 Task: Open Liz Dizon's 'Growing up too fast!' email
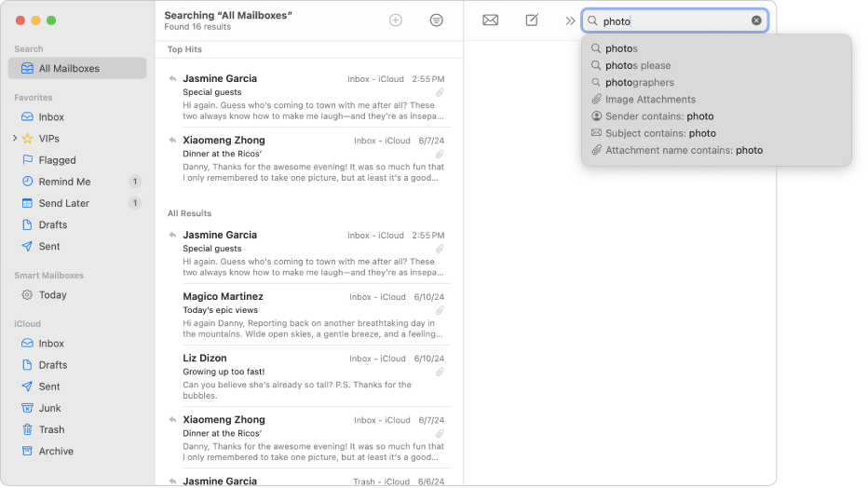click(x=307, y=371)
